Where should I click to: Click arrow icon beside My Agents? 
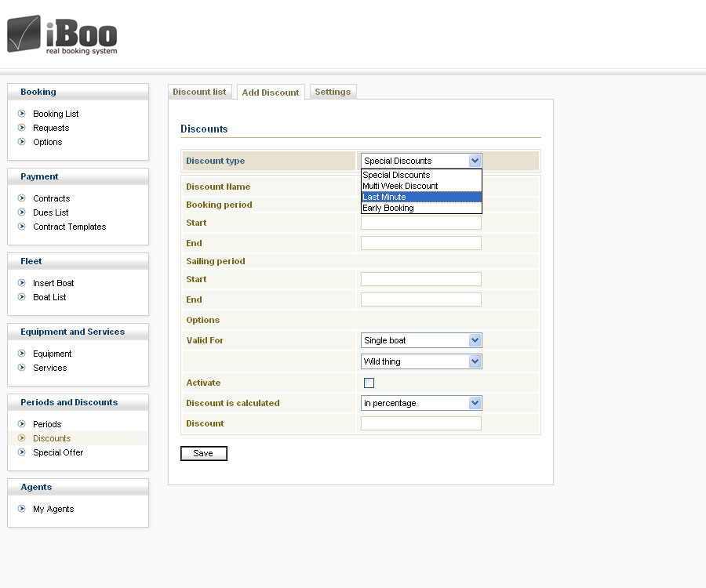pos(22,509)
